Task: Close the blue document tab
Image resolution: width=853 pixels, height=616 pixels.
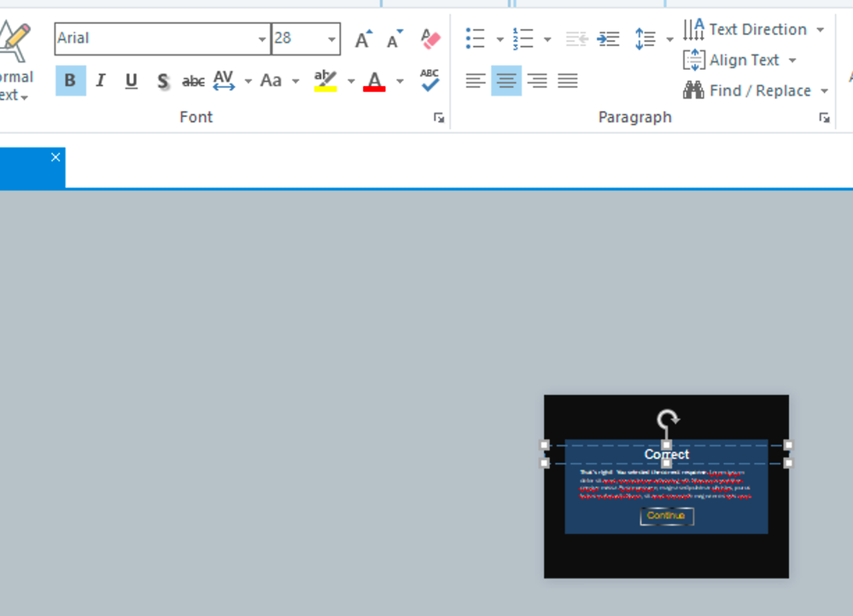Action: [x=56, y=158]
